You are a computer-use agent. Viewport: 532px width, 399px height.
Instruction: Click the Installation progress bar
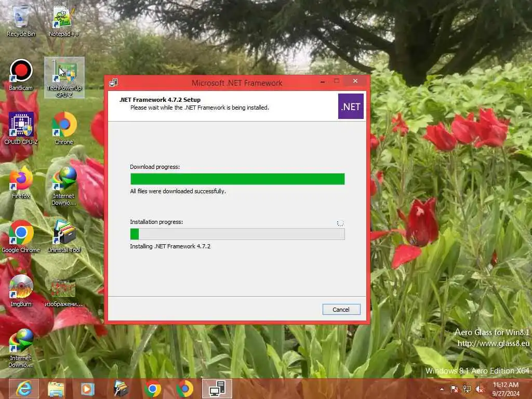237,234
